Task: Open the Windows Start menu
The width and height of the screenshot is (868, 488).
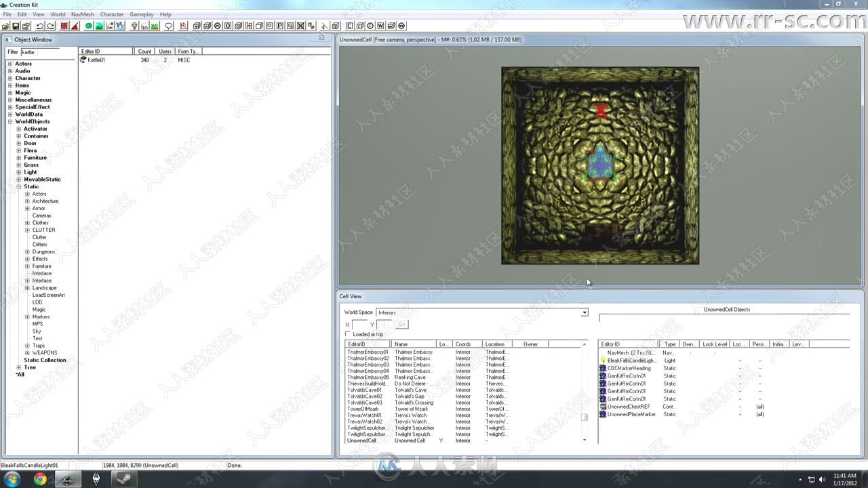Action: click(12, 479)
